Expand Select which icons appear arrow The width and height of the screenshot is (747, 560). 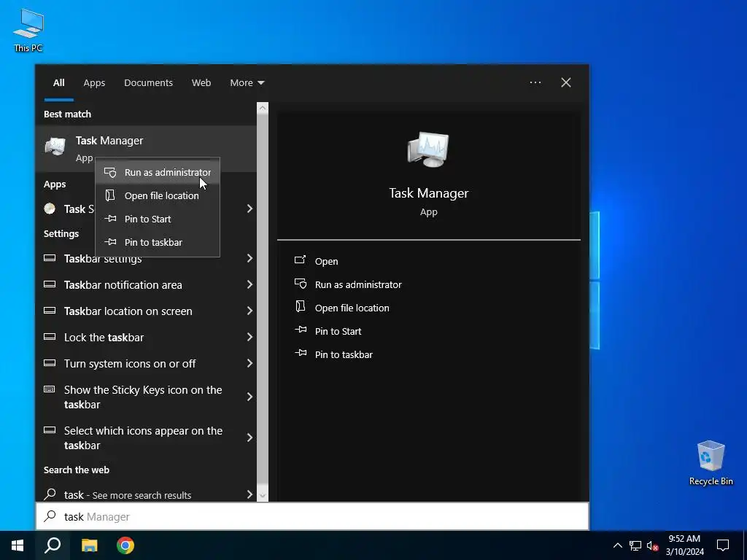point(249,437)
